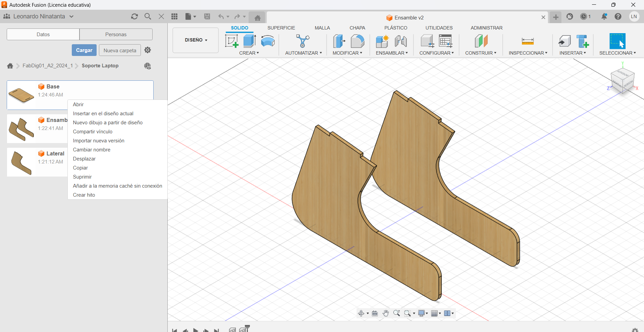Open the Help menu icon
The width and height of the screenshot is (644, 332).
[618, 16]
